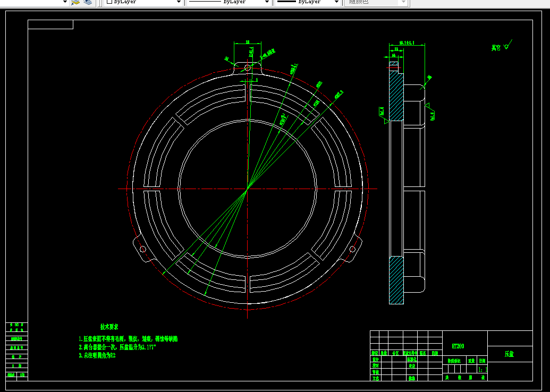Select the 1:1 scale value
The width and height of the screenshot is (550, 392).
coord(483,370)
